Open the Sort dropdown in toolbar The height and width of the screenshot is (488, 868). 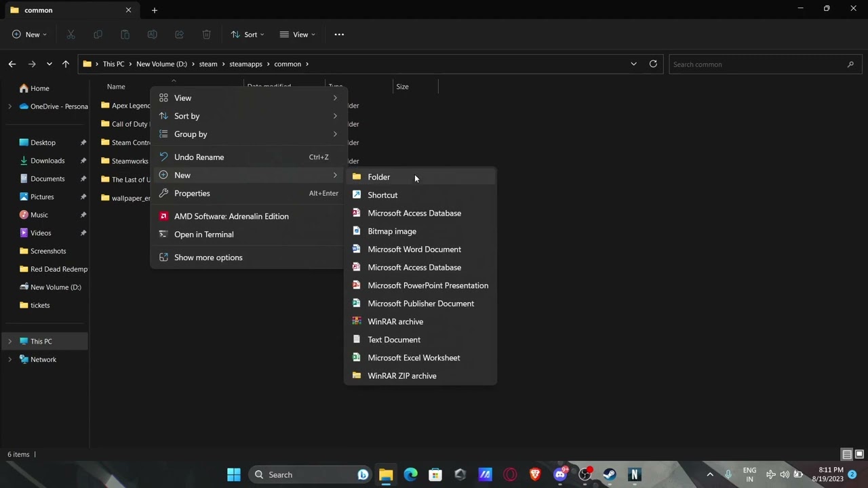(x=248, y=35)
